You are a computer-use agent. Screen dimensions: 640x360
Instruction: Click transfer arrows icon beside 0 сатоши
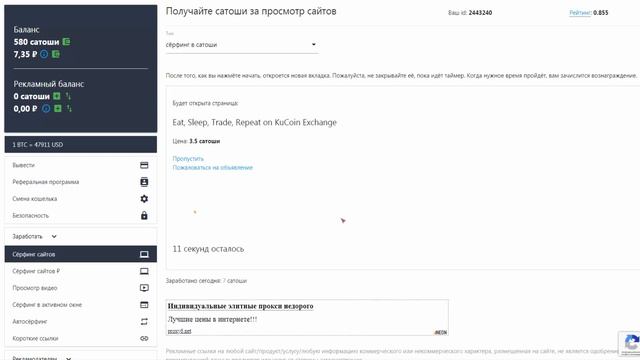[x=68, y=96]
